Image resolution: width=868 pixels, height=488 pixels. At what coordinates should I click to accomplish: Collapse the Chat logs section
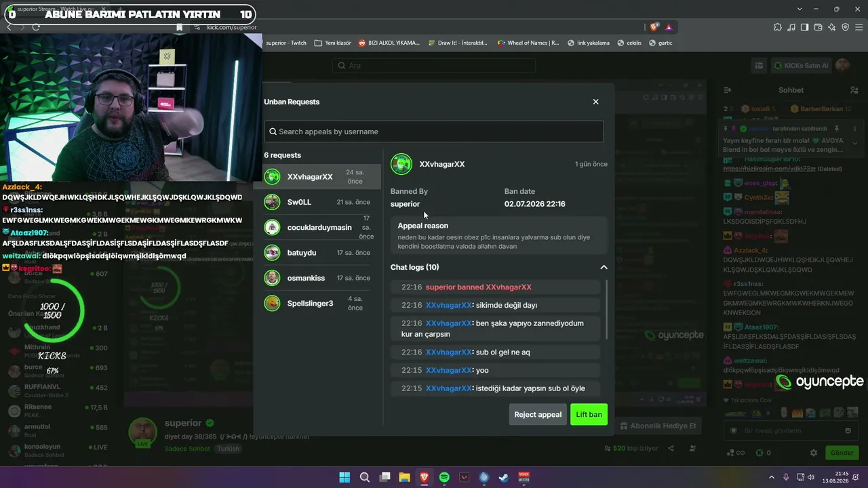tap(604, 267)
